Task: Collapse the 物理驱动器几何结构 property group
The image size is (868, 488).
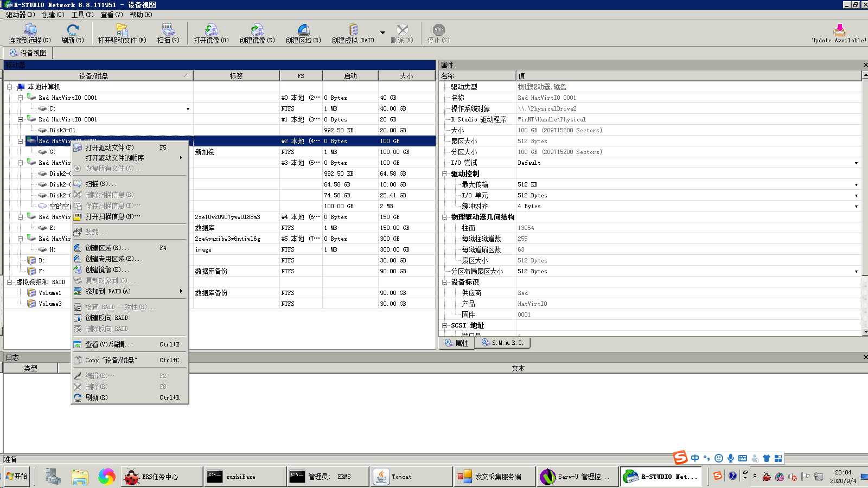Action: [x=444, y=217]
